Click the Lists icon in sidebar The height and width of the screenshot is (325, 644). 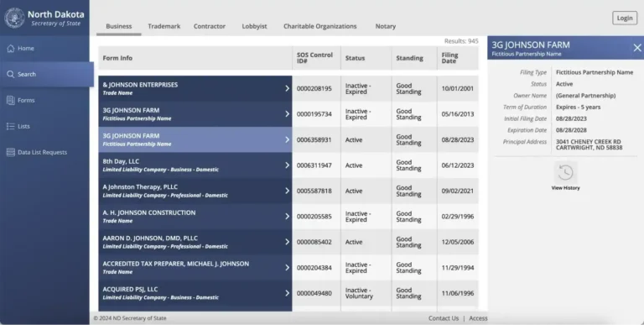(x=11, y=126)
